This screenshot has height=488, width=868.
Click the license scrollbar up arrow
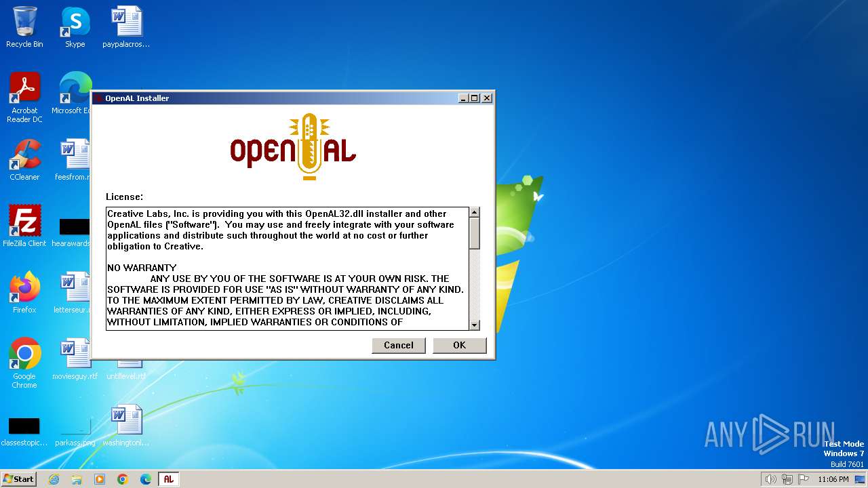coord(475,213)
